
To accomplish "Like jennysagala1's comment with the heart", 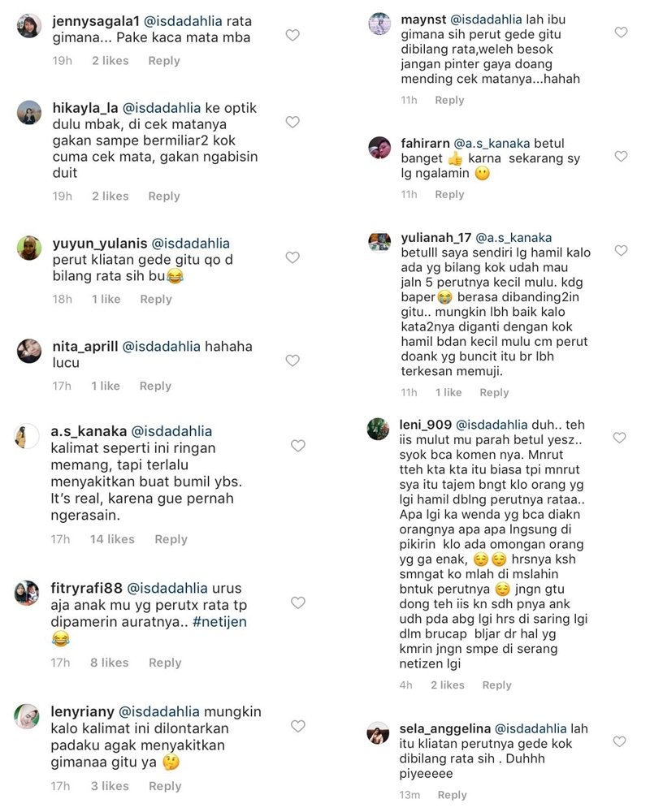I will pos(292,35).
